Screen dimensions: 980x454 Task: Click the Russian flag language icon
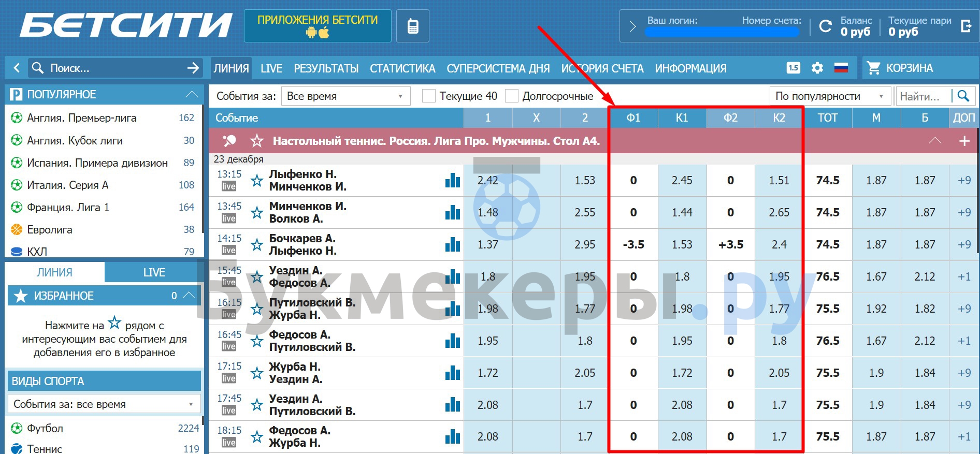pyautogui.click(x=841, y=68)
